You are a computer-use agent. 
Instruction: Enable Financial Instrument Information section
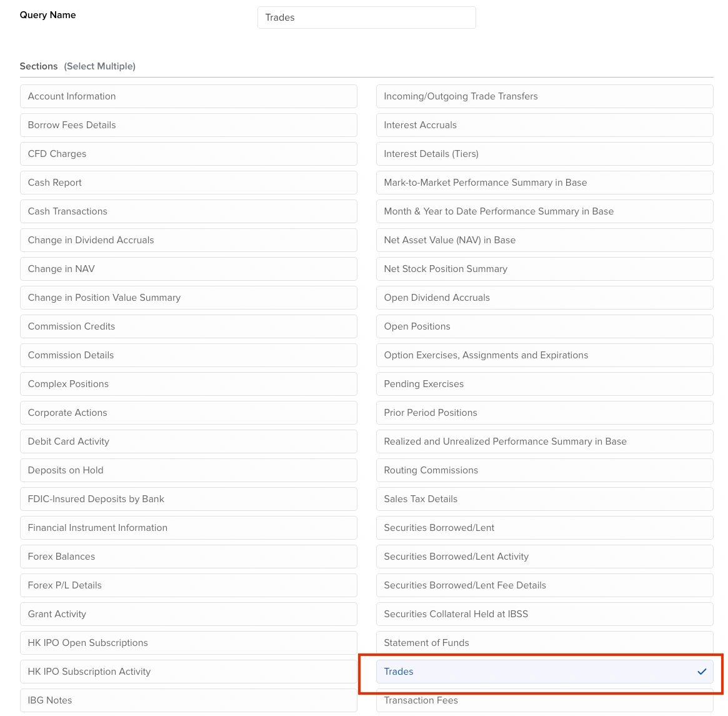coord(188,528)
